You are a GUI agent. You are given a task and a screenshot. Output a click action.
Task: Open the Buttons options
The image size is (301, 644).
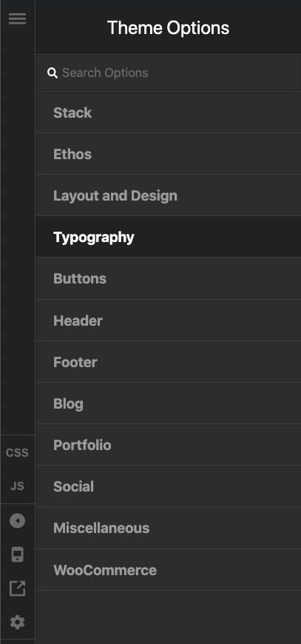coord(168,278)
